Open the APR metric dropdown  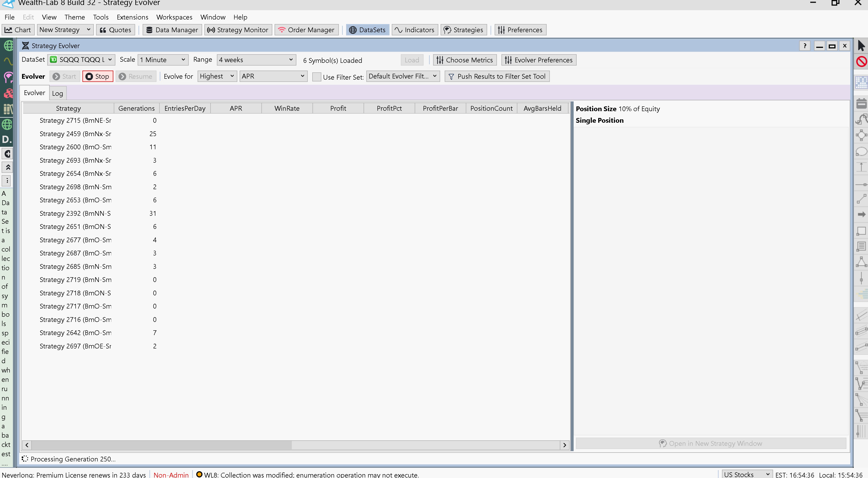click(273, 76)
